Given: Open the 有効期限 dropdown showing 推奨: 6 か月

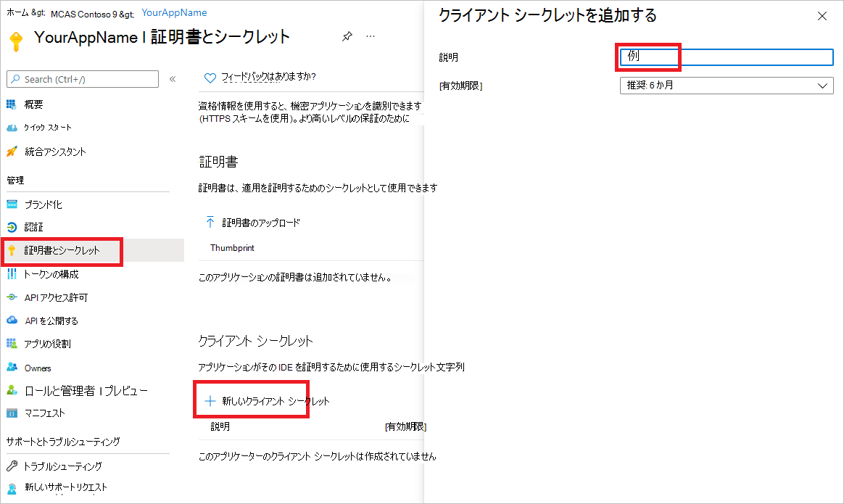Looking at the screenshot, I should [727, 86].
